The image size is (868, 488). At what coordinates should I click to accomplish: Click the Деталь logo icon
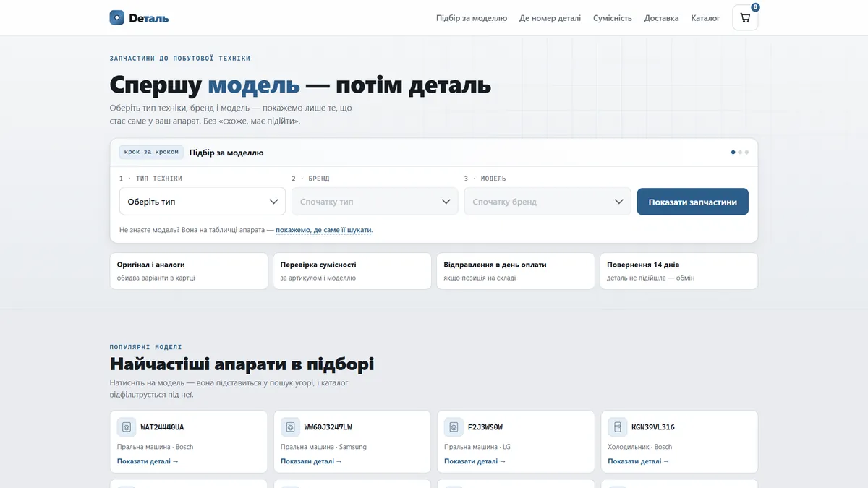pyautogui.click(x=117, y=17)
